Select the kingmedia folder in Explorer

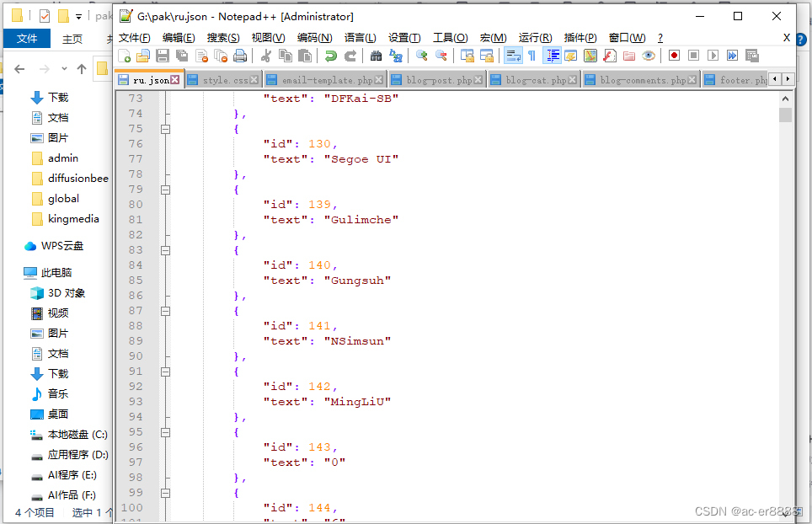click(65, 219)
